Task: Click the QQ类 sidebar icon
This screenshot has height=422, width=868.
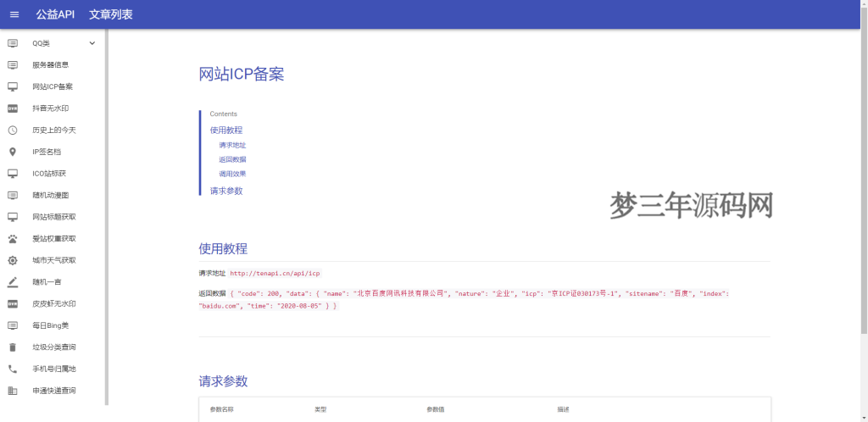Action: point(13,43)
